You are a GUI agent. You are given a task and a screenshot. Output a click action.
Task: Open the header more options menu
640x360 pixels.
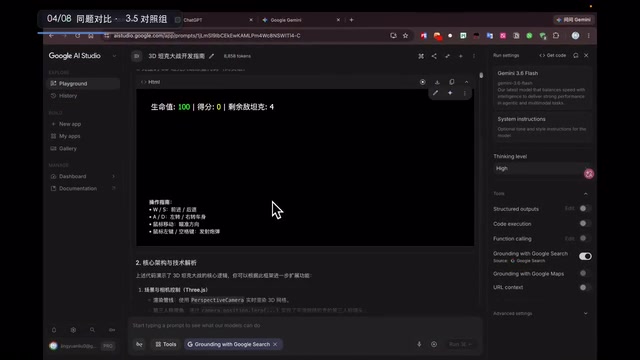[473, 56]
